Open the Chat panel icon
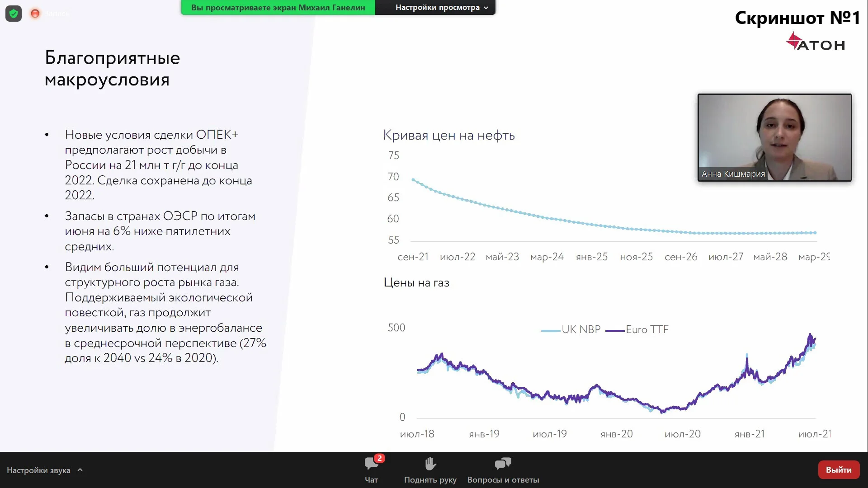The width and height of the screenshot is (868, 488). [371, 464]
